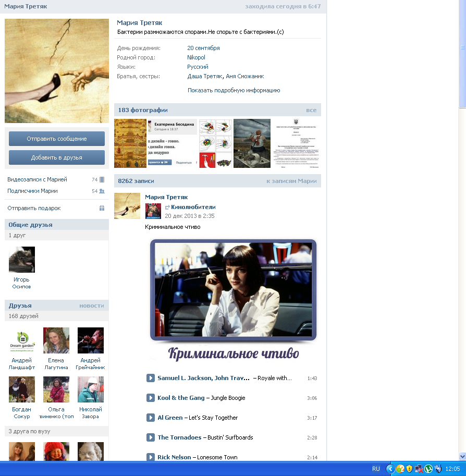Click the repost arrow icon before Кинолюбители
This screenshot has width=466, height=476.
(167, 208)
